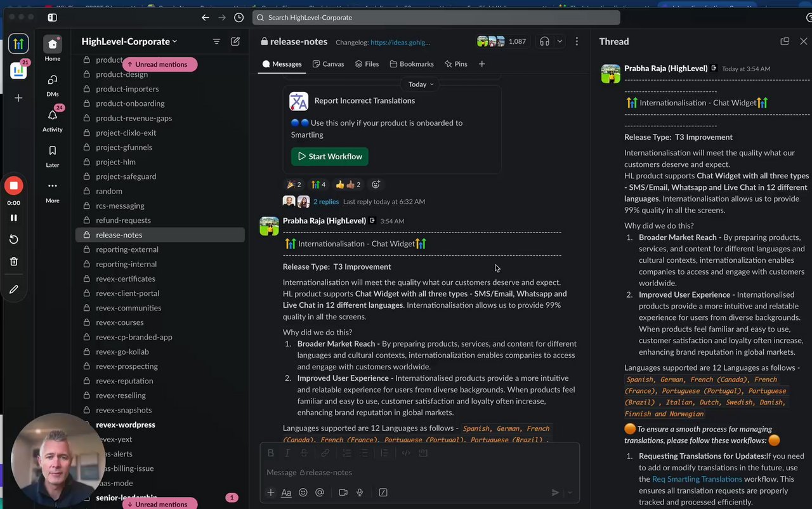
Task: Record an audio clip
Action: coord(360,492)
